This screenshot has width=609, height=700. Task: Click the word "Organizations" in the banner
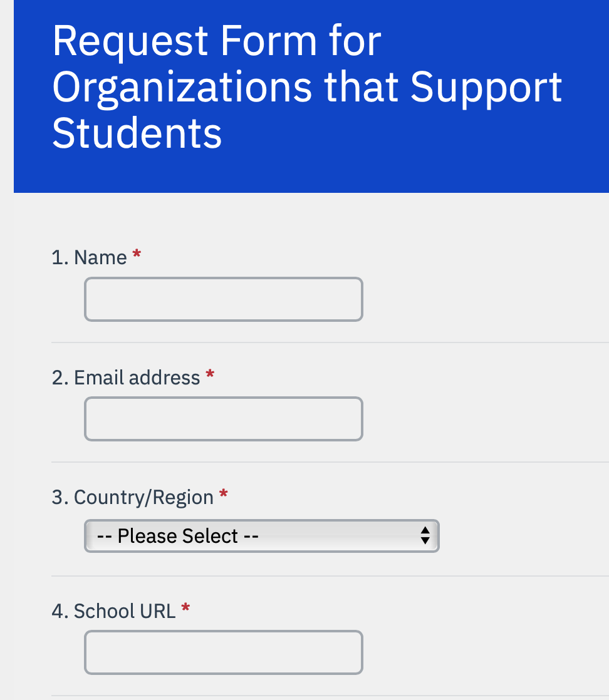pos(182,88)
